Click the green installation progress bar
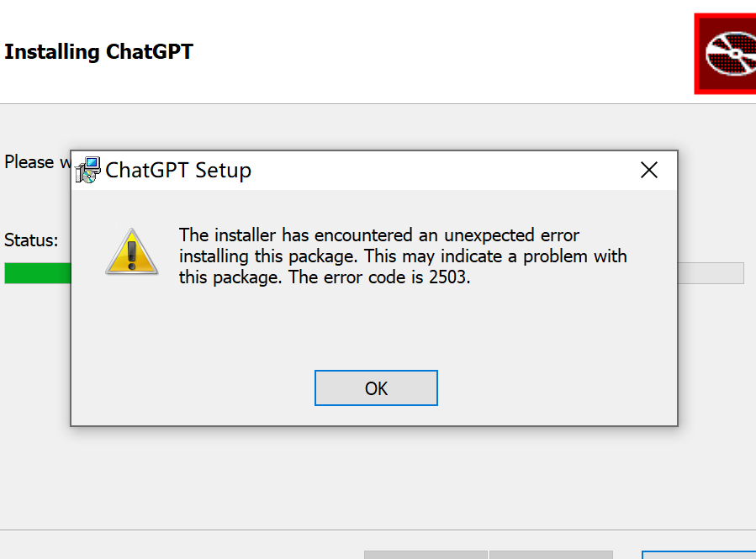The height and width of the screenshot is (559, 756). [38, 273]
